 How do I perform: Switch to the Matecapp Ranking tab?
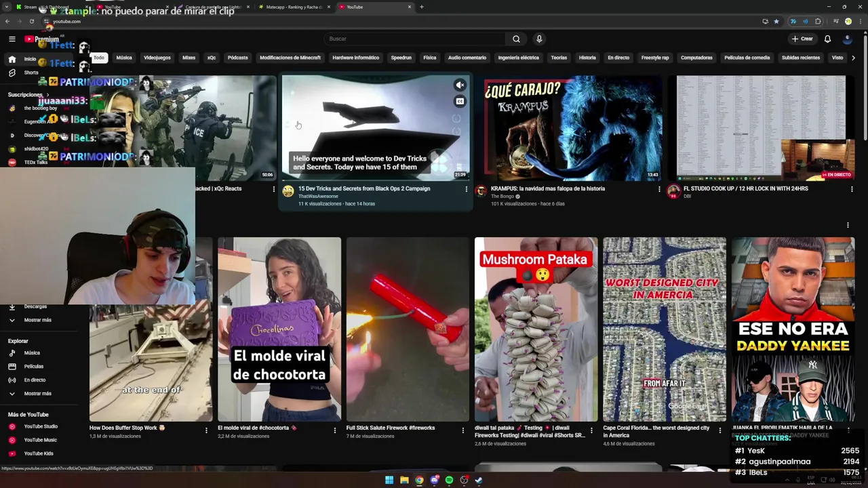pos(295,7)
